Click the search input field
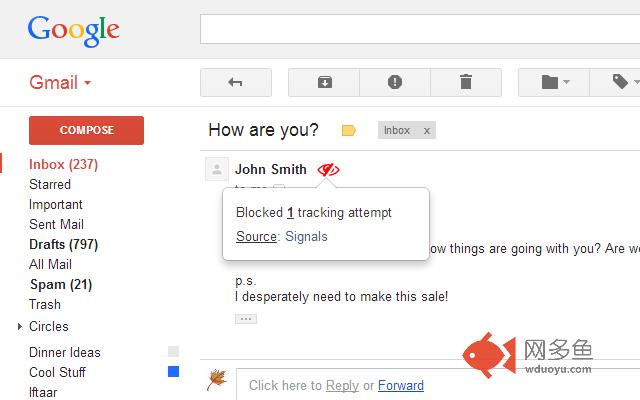The width and height of the screenshot is (640, 400). pos(420,29)
